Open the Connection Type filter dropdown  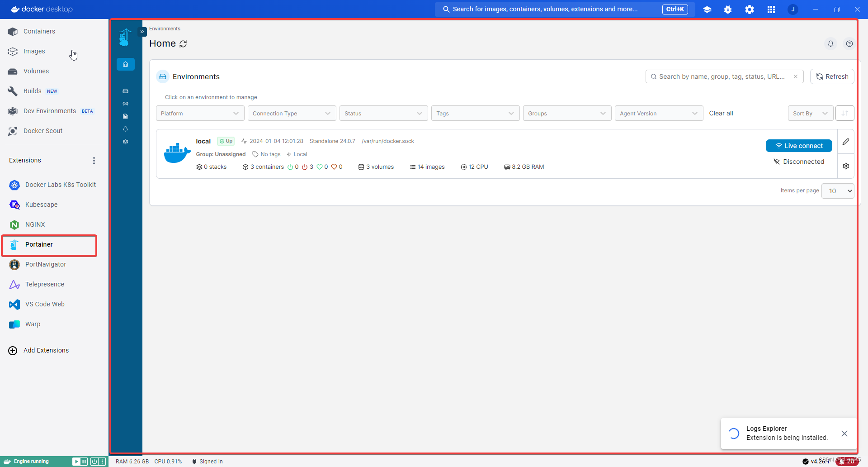coord(292,113)
